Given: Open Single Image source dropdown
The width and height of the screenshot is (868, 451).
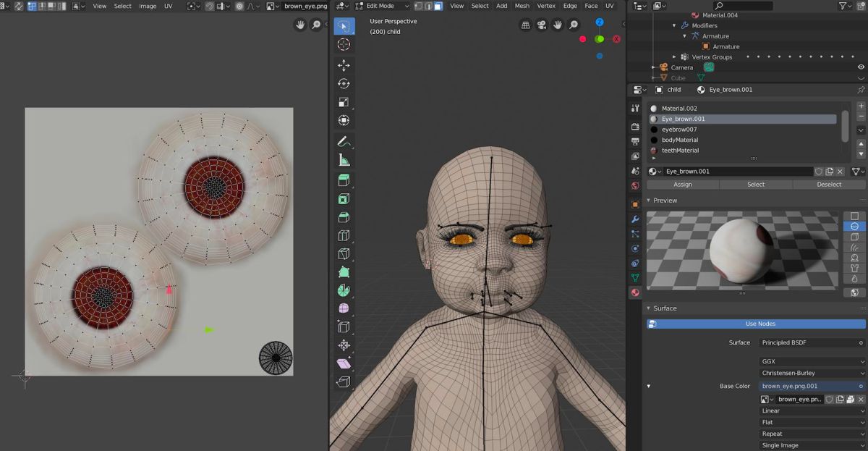Looking at the screenshot, I should (x=812, y=446).
